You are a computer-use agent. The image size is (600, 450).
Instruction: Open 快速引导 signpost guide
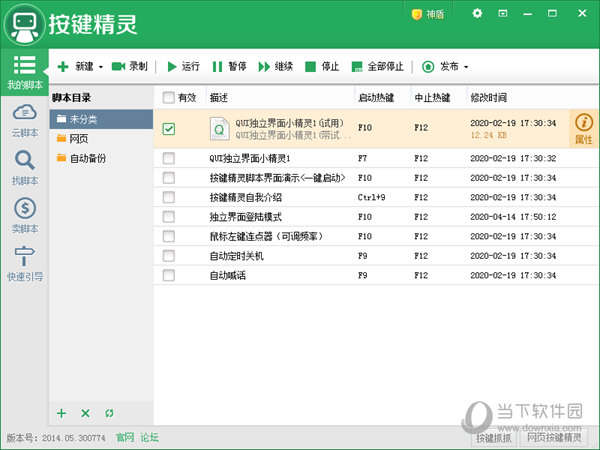click(25, 263)
